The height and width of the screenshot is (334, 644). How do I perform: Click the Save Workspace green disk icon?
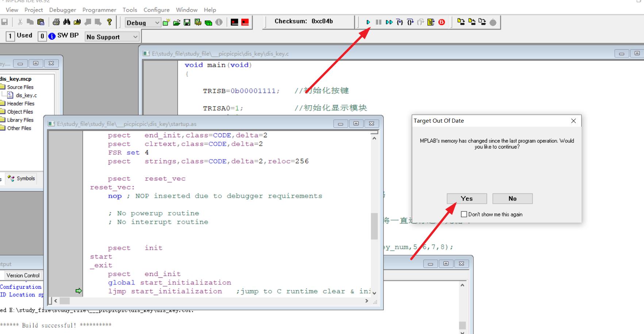(x=187, y=23)
